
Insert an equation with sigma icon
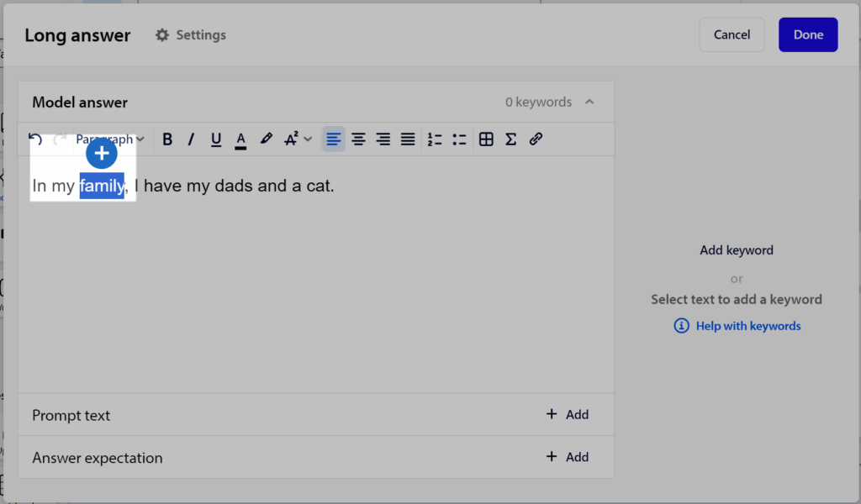click(x=510, y=139)
